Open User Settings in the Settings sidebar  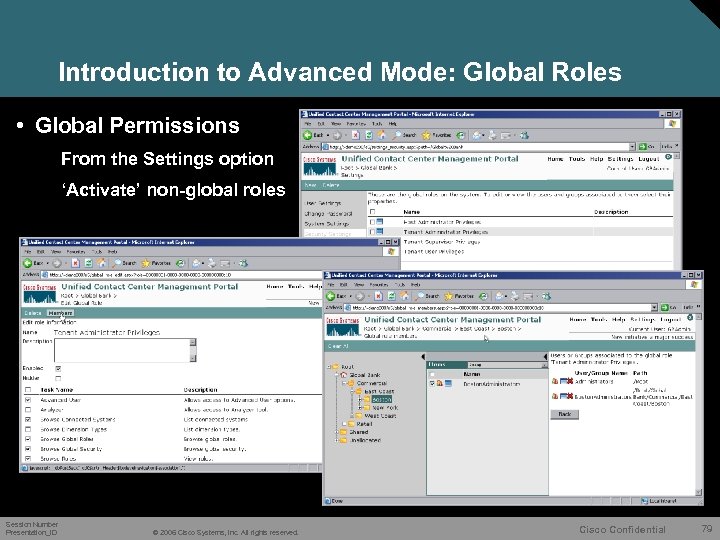click(x=323, y=203)
